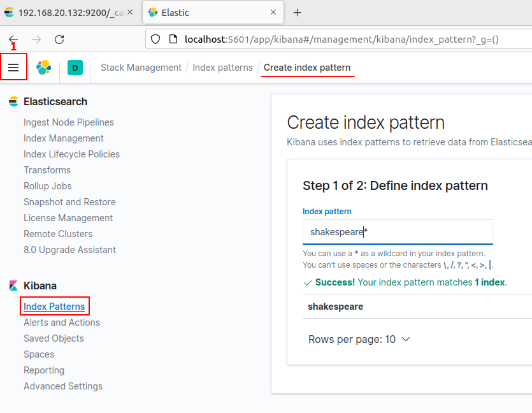
Task: Open Advanced Settings
Action: point(63,386)
